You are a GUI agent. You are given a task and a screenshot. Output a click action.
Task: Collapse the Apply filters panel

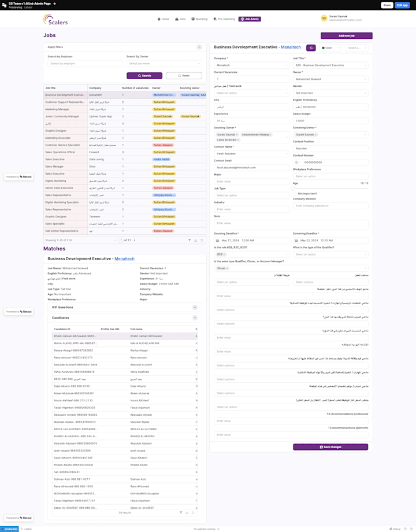coord(199,47)
